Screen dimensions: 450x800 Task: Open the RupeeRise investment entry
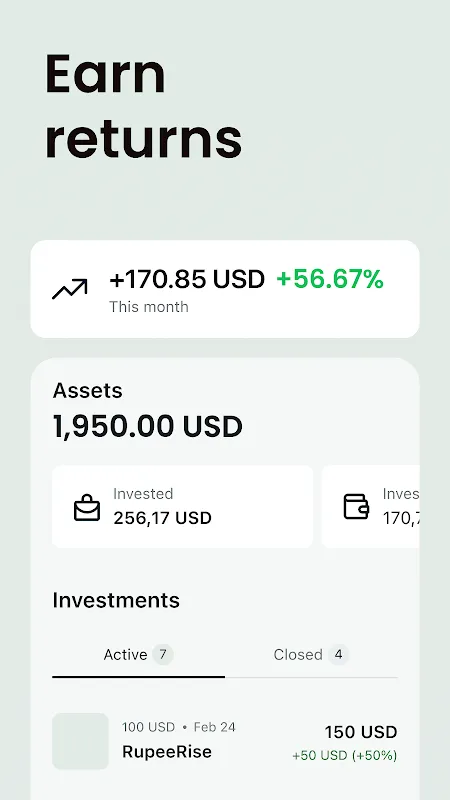[x=225, y=741]
